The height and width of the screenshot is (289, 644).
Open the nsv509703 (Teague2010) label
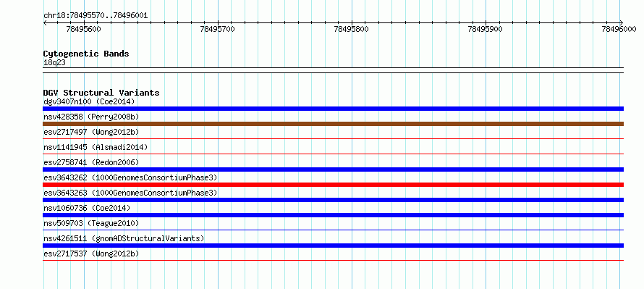tap(91, 223)
